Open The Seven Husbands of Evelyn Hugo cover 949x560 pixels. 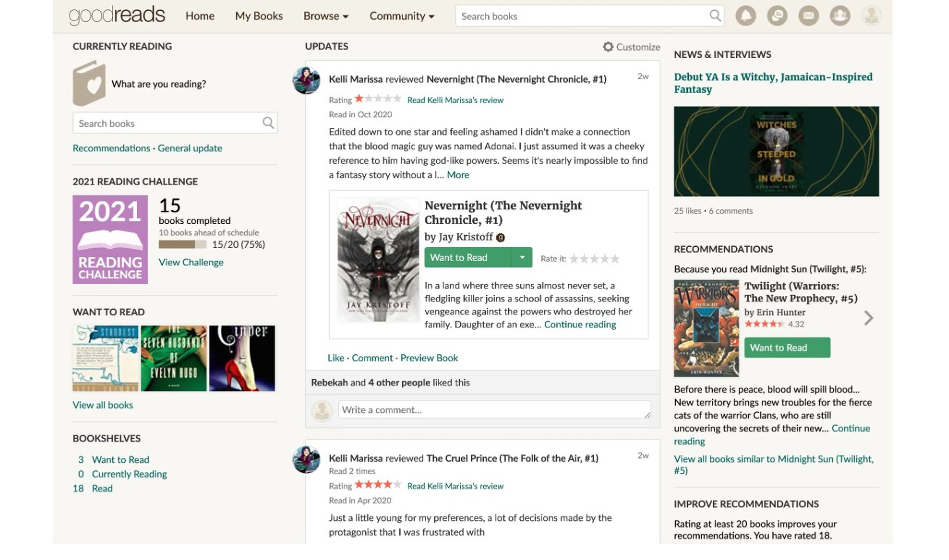coord(173,358)
